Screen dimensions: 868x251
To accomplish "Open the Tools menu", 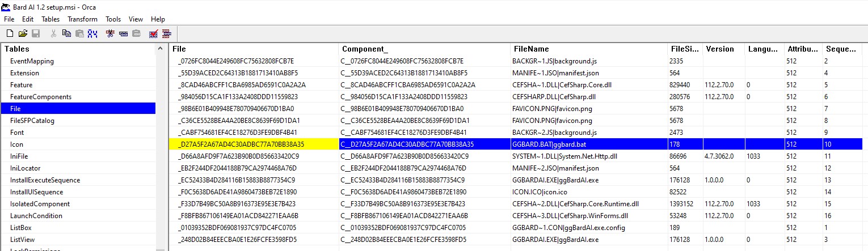I will pyautogui.click(x=113, y=19).
